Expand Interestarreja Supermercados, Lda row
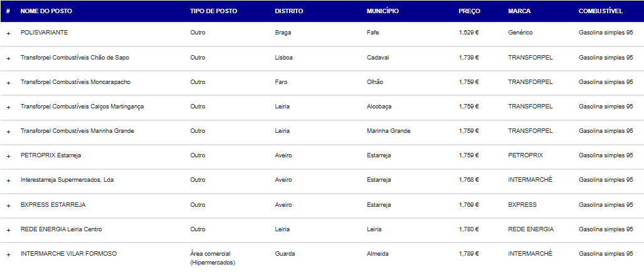This screenshot has height=272, width=644. 9,180
